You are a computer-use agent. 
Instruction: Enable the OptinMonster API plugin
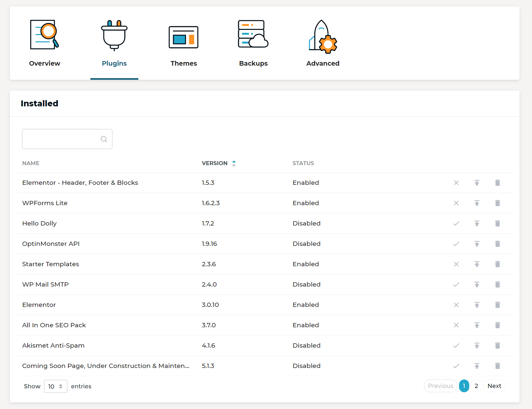pos(456,244)
